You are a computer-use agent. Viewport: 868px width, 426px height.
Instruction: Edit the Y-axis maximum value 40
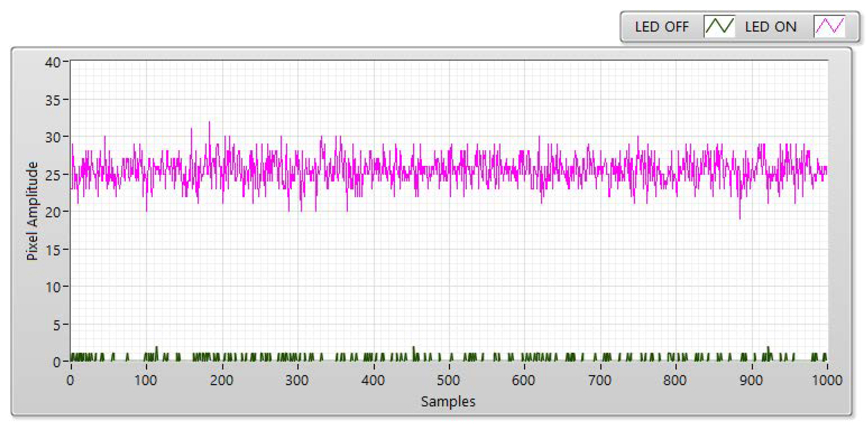(52, 62)
